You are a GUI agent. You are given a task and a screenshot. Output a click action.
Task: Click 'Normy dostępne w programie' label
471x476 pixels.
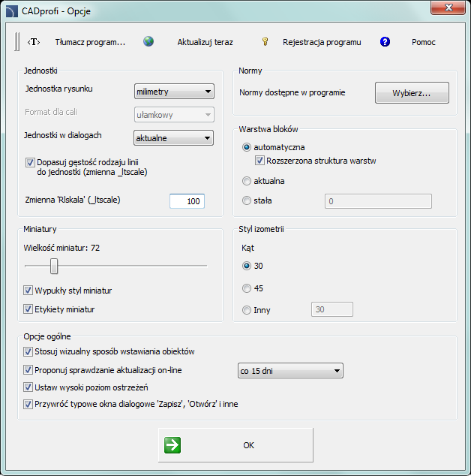tap(292, 92)
